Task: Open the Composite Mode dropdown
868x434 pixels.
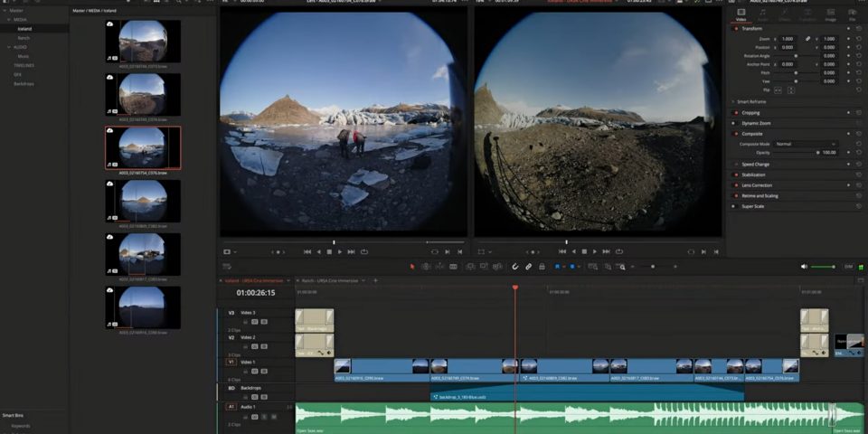Action: pos(805,144)
